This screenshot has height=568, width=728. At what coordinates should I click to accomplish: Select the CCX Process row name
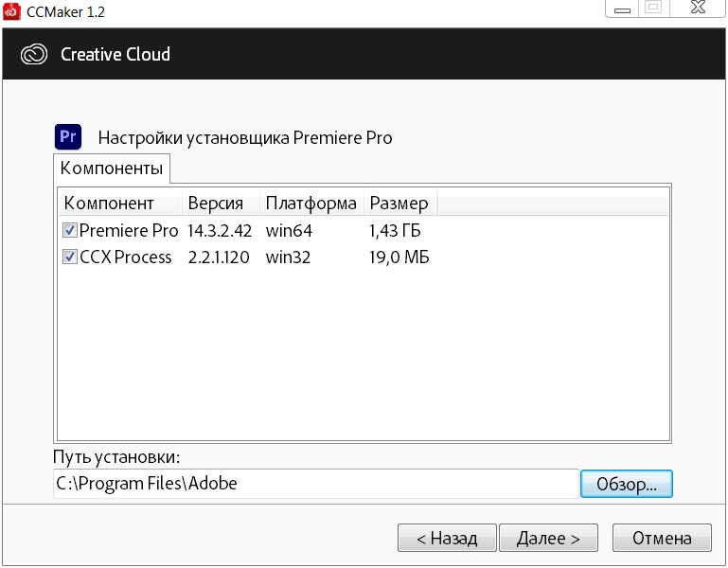[126, 257]
